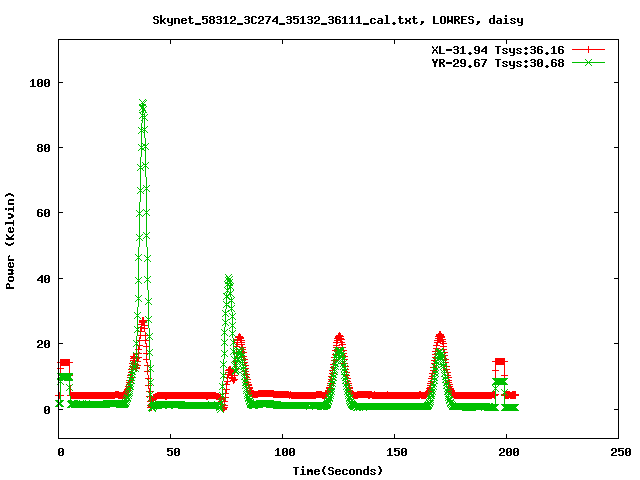Click the y-axis tick label 20

coord(43,344)
